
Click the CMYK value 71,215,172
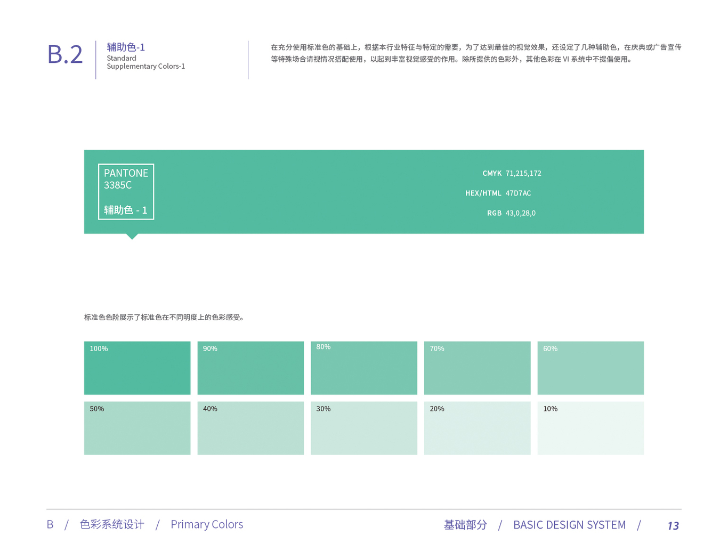click(523, 173)
